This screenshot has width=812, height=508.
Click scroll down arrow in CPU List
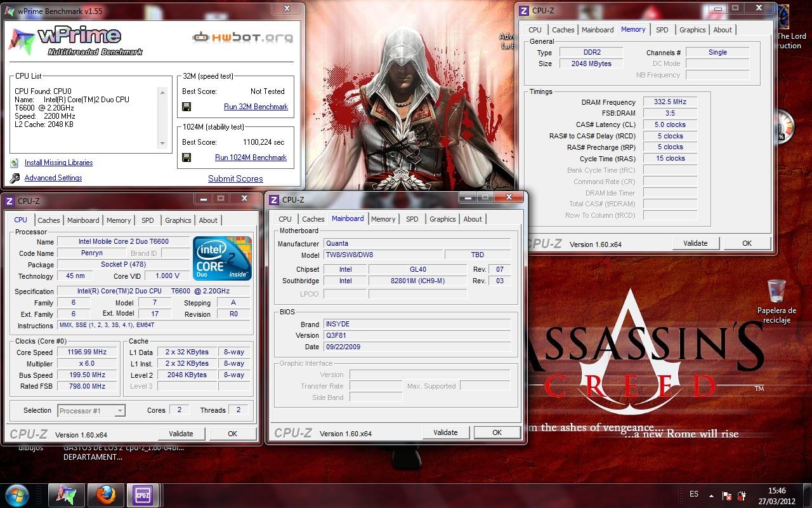(163, 143)
